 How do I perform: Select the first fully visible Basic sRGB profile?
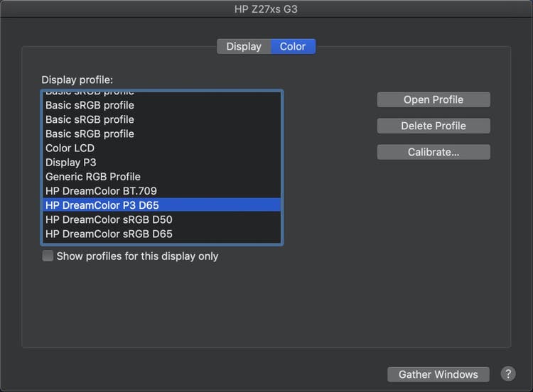coord(90,105)
